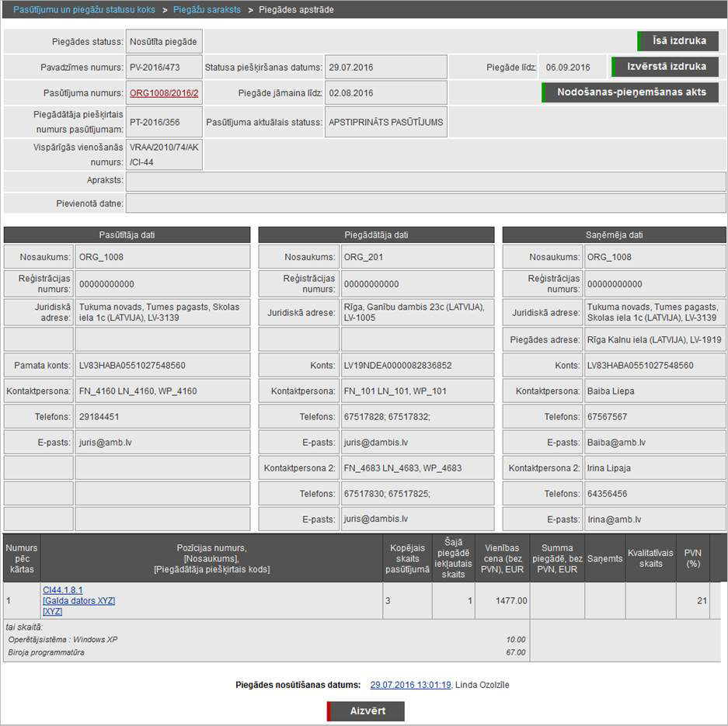728x726 pixels.
Task: Click dispatch date 29.07.2016 13:01:19 link
Action: [410, 685]
